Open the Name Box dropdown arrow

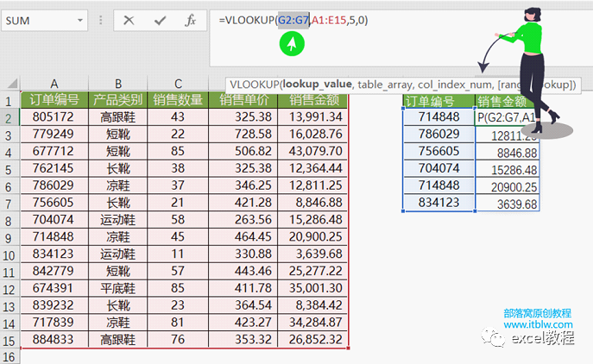click(x=80, y=21)
